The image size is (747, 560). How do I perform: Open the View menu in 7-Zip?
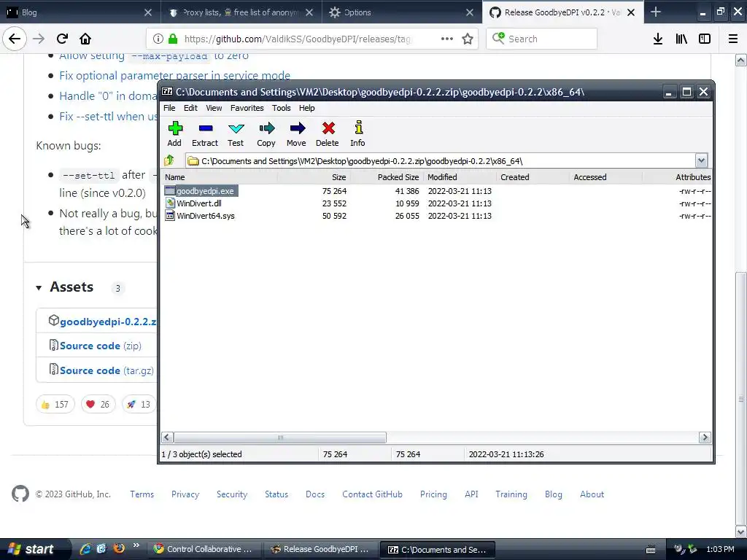[x=214, y=108]
